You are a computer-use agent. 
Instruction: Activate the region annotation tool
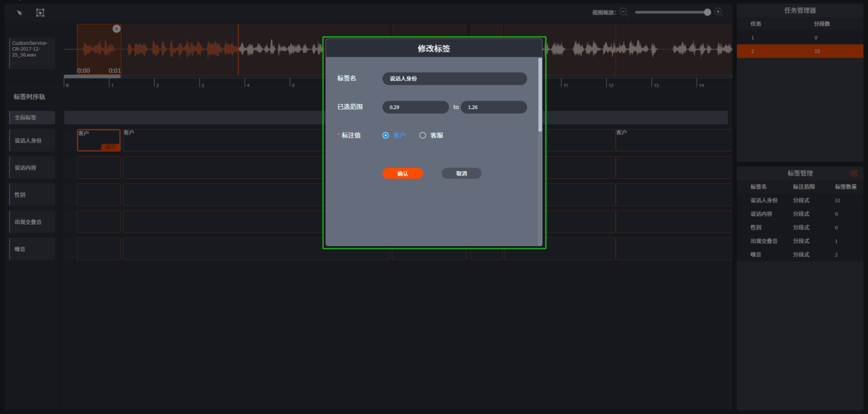(x=40, y=11)
